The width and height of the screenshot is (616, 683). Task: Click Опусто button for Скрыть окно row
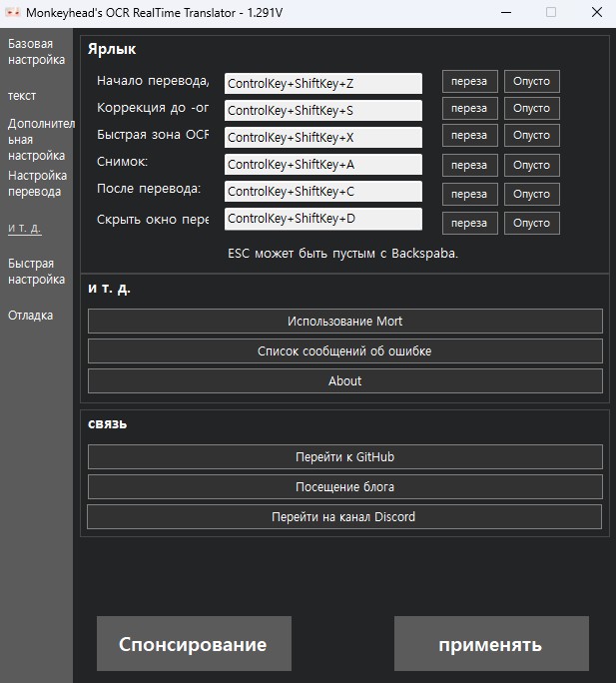coord(532,223)
